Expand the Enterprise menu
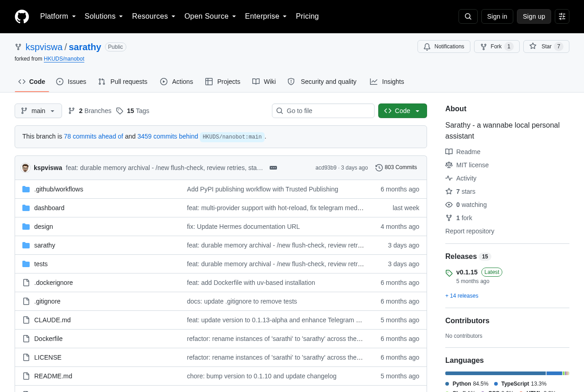 point(266,16)
